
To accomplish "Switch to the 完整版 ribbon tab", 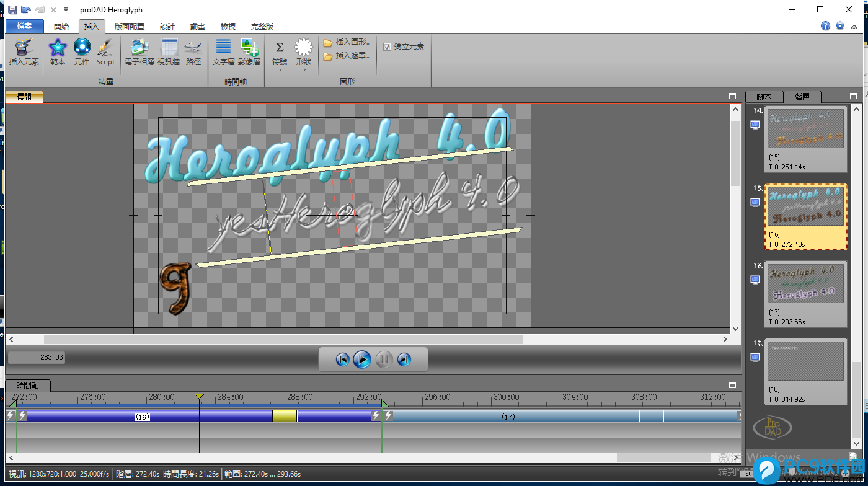I will [x=262, y=26].
